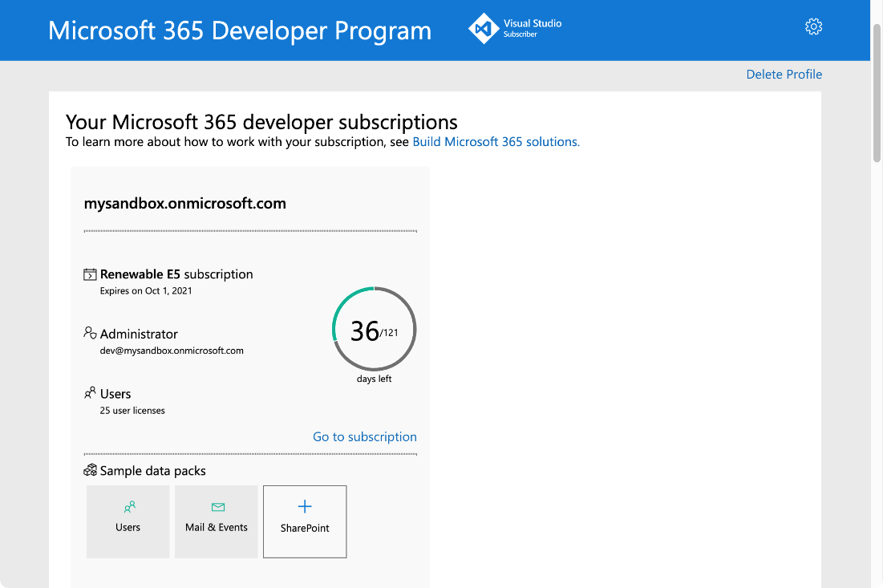Select the Users sample data pack tile
883x588 pixels.
[x=128, y=521]
